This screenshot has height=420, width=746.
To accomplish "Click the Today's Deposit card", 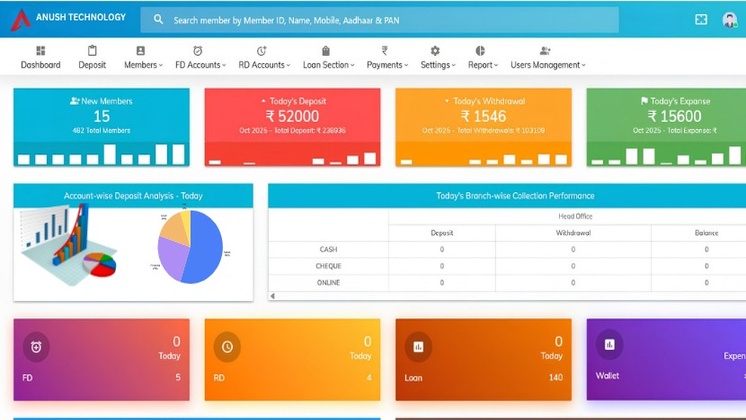I will pos(293,127).
